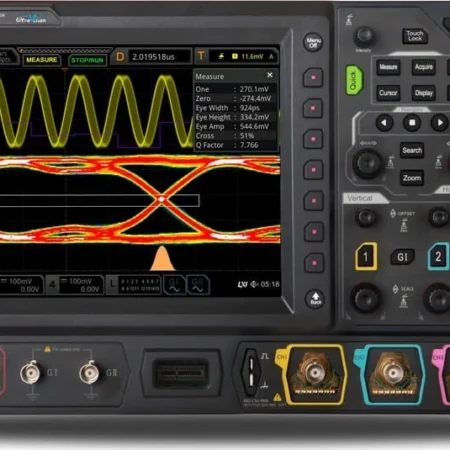Select the Zero -274.4mV measurement row

click(x=235, y=98)
